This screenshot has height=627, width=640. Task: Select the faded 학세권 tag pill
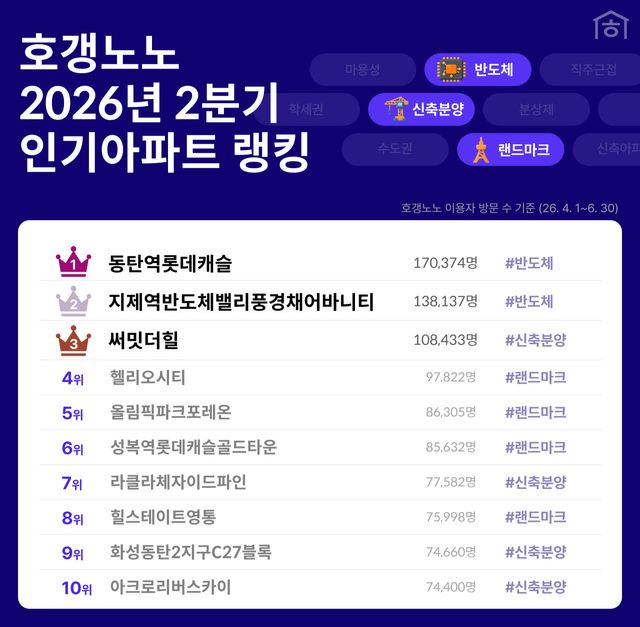307,109
